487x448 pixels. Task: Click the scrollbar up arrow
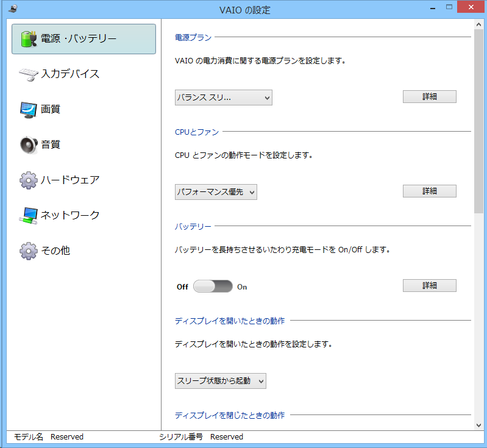coord(478,24)
